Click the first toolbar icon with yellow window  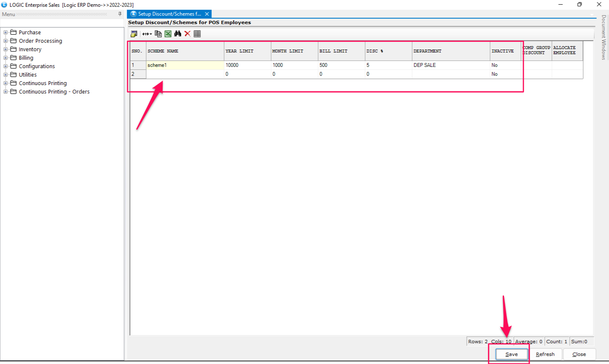[134, 34]
